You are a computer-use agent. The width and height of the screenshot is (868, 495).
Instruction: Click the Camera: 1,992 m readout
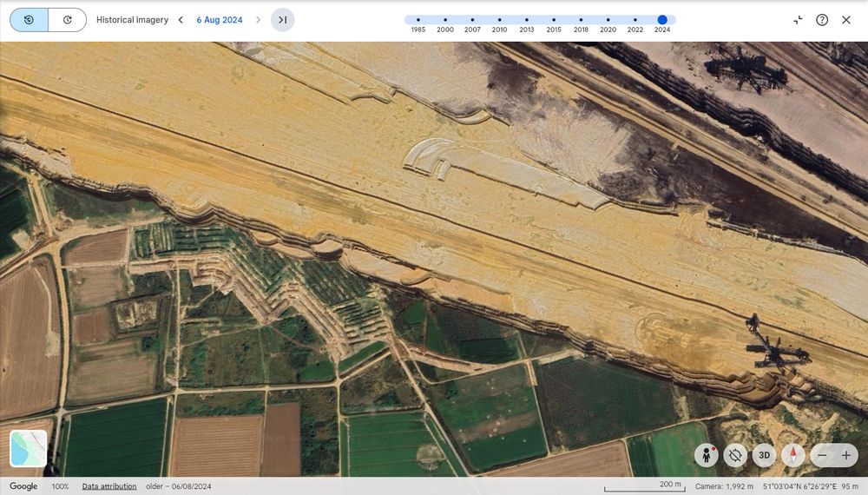(724, 486)
